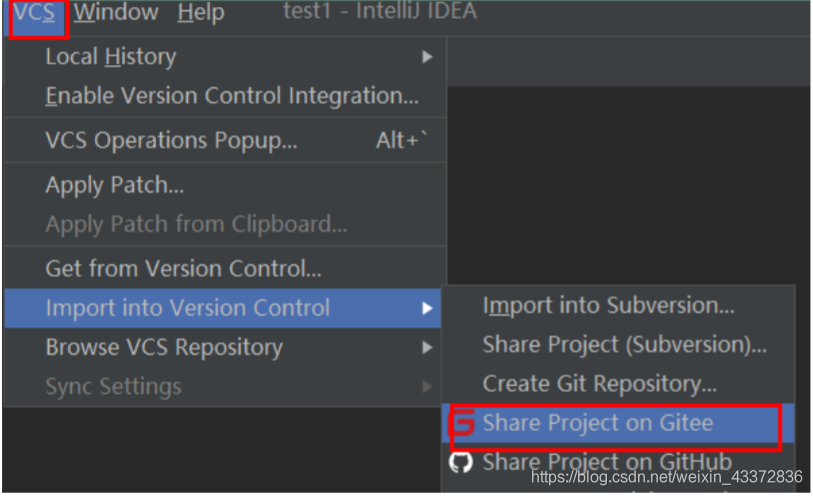
Task: Expand the Local History submenu arrow
Action: [x=427, y=57]
